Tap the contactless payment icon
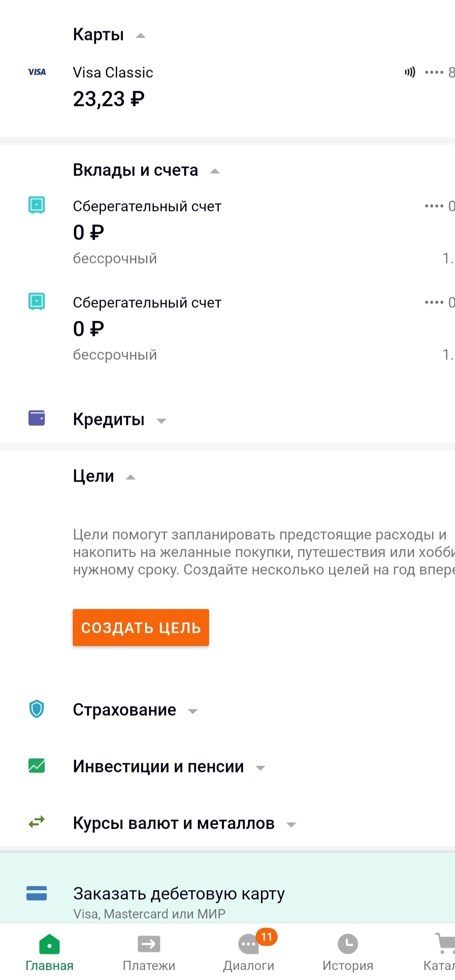 click(410, 72)
